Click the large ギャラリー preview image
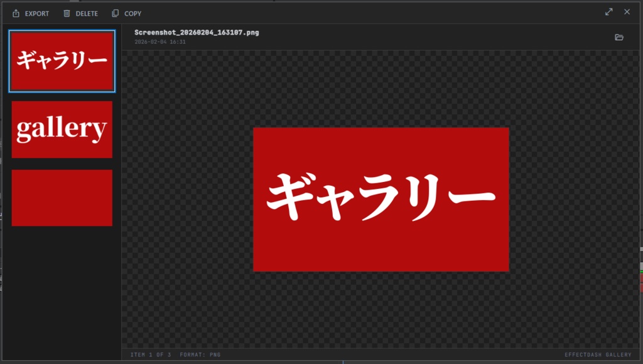This screenshot has height=364, width=643. (x=381, y=198)
